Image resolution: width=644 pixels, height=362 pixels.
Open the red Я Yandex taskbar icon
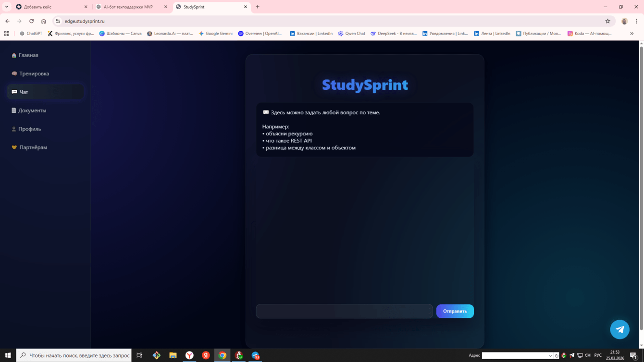click(x=206, y=355)
